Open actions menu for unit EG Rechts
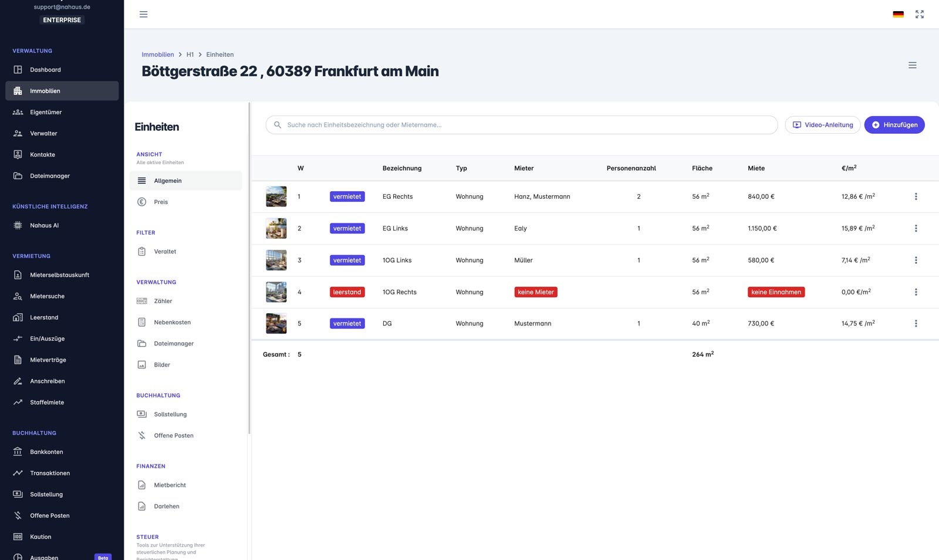 point(916,196)
